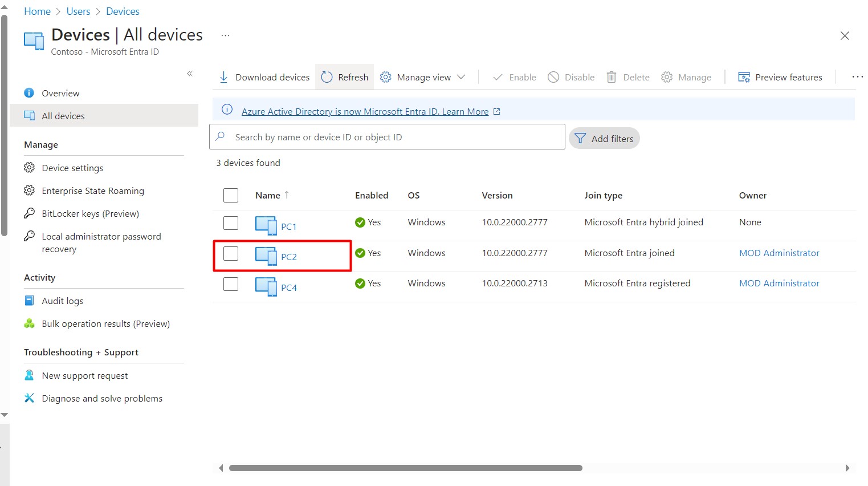This screenshot has width=868, height=486.
Task: Click the Manage gear icon in toolbar
Action: pos(666,77)
